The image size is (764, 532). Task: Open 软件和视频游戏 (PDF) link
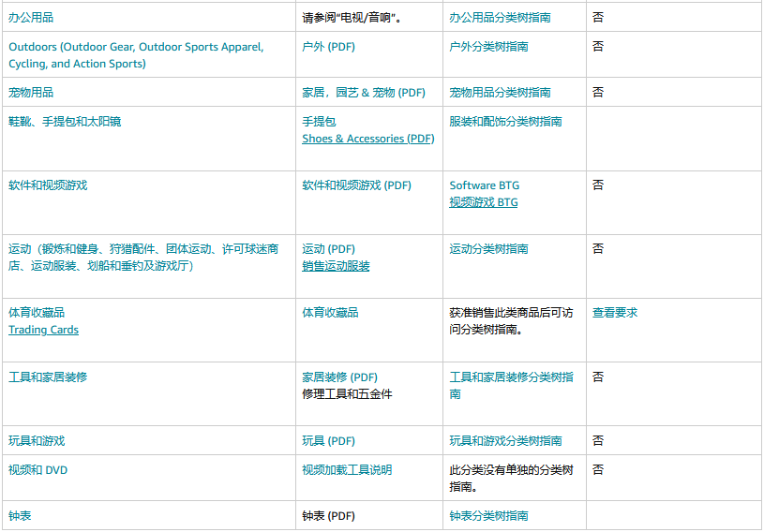pos(356,185)
